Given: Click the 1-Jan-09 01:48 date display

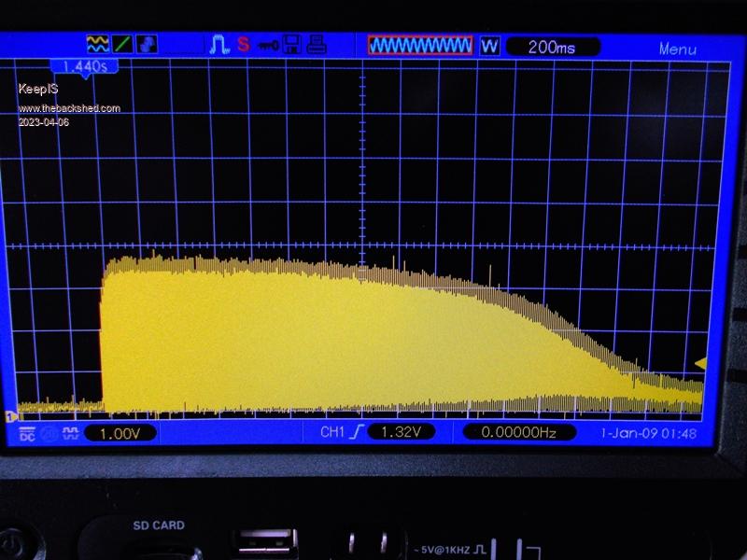Looking at the screenshot, I should (x=650, y=433).
